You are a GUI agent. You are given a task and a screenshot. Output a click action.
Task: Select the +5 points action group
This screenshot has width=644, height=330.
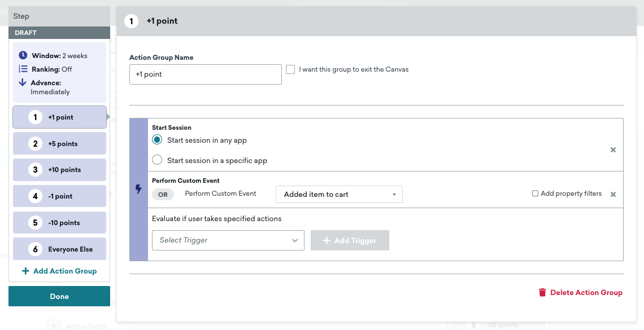(x=59, y=143)
